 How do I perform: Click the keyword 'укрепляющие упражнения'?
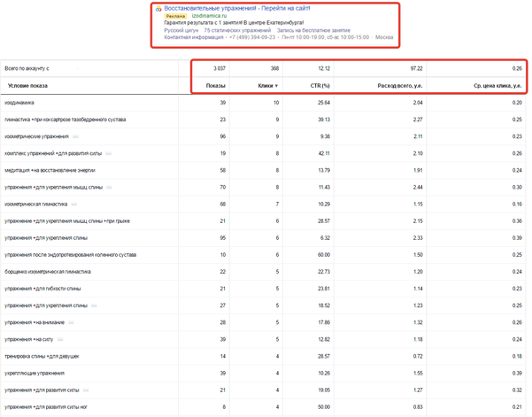click(x=35, y=374)
